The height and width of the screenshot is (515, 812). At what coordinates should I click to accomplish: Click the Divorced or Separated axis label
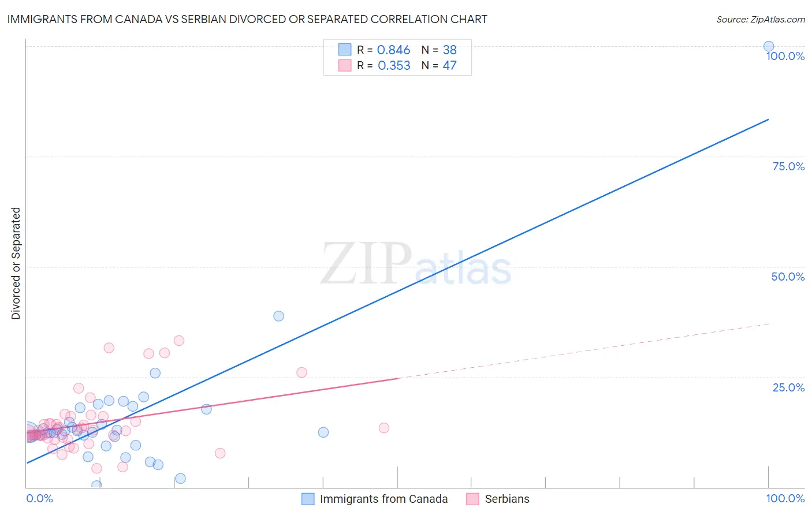[x=16, y=263]
